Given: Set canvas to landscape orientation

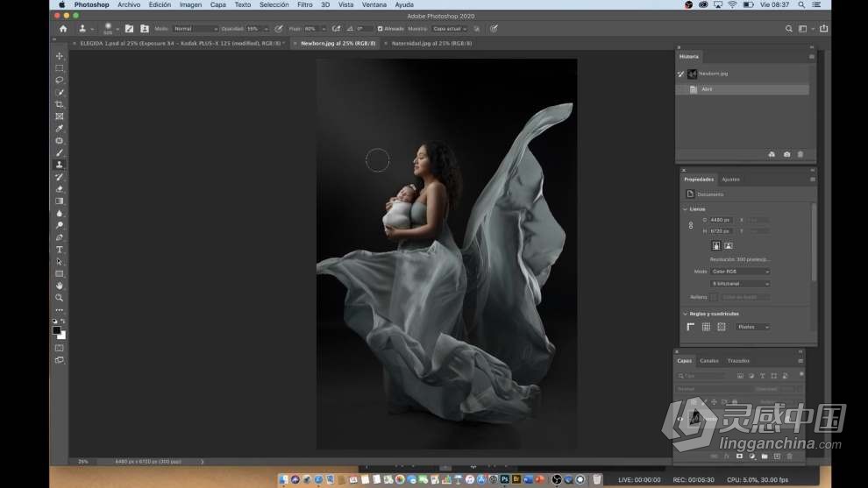Looking at the screenshot, I should click(729, 245).
